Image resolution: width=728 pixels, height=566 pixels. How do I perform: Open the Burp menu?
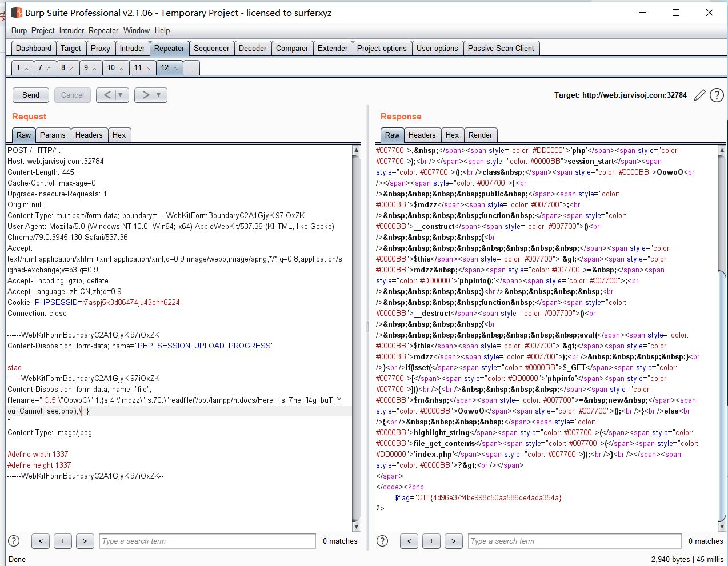(x=19, y=30)
